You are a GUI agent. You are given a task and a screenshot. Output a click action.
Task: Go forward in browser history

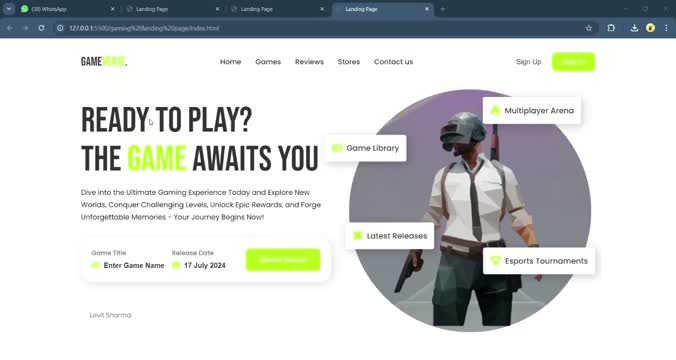tap(25, 28)
